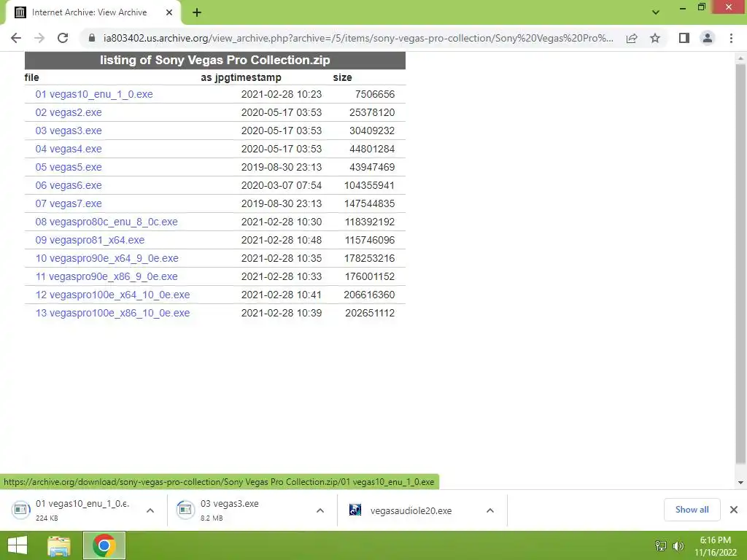Download 13 vegaspro100e_x86_10_0e.exe
The height and width of the screenshot is (560, 747).
pos(112,313)
